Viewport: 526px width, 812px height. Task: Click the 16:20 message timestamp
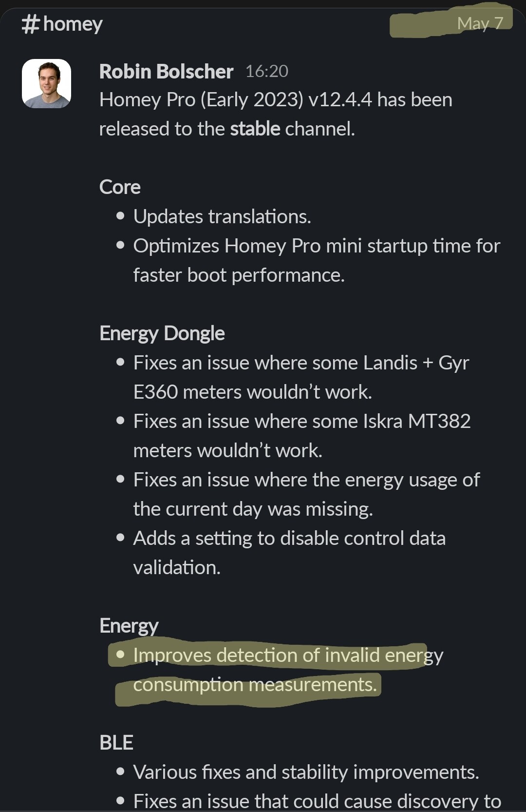click(267, 72)
